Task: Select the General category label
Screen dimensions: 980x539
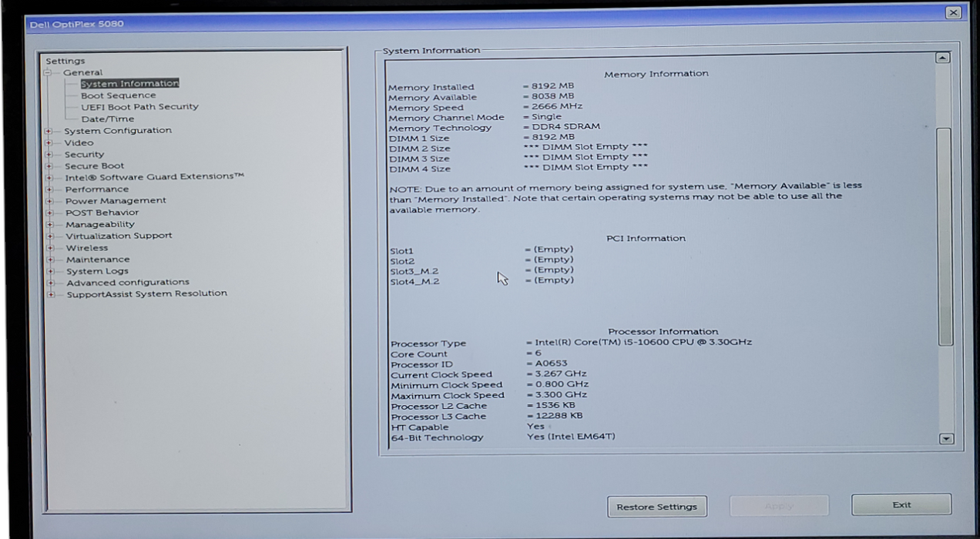Action: [82, 72]
